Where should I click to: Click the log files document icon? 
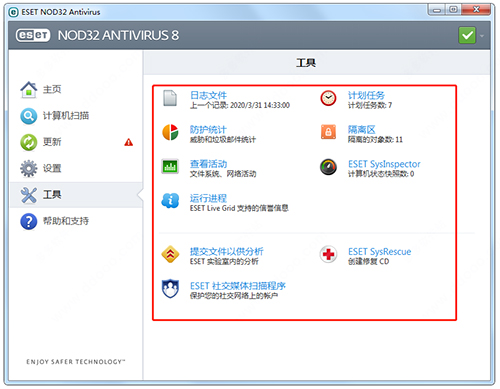pos(170,98)
